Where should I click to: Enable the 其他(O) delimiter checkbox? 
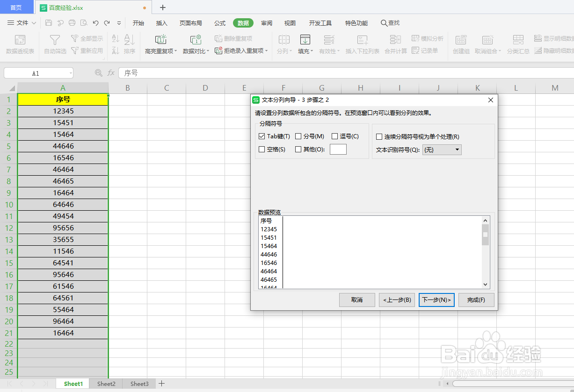pos(298,150)
